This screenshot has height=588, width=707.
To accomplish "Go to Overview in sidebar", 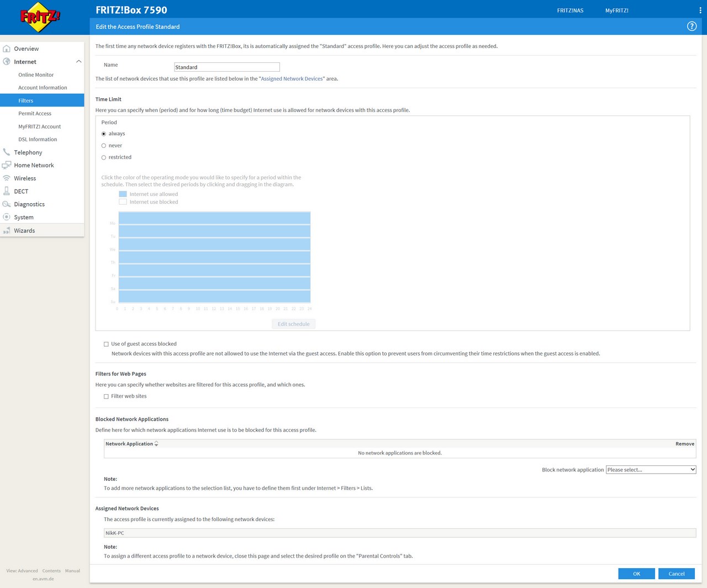I will point(27,49).
